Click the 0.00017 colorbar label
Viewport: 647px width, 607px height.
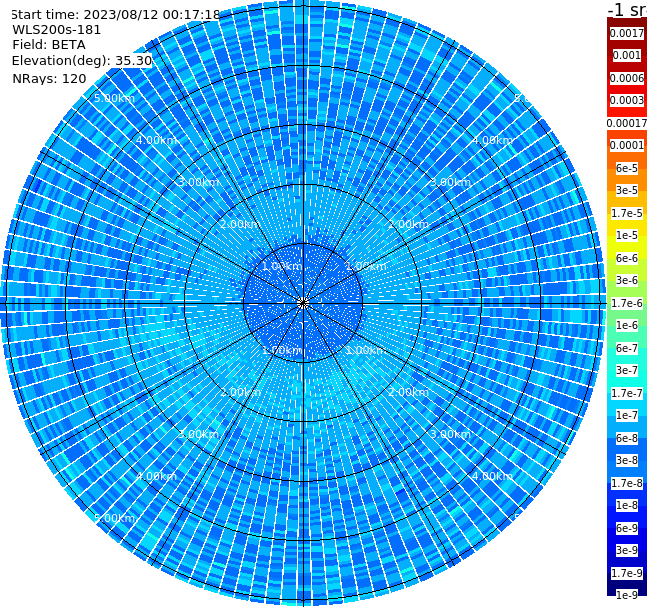(627, 123)
